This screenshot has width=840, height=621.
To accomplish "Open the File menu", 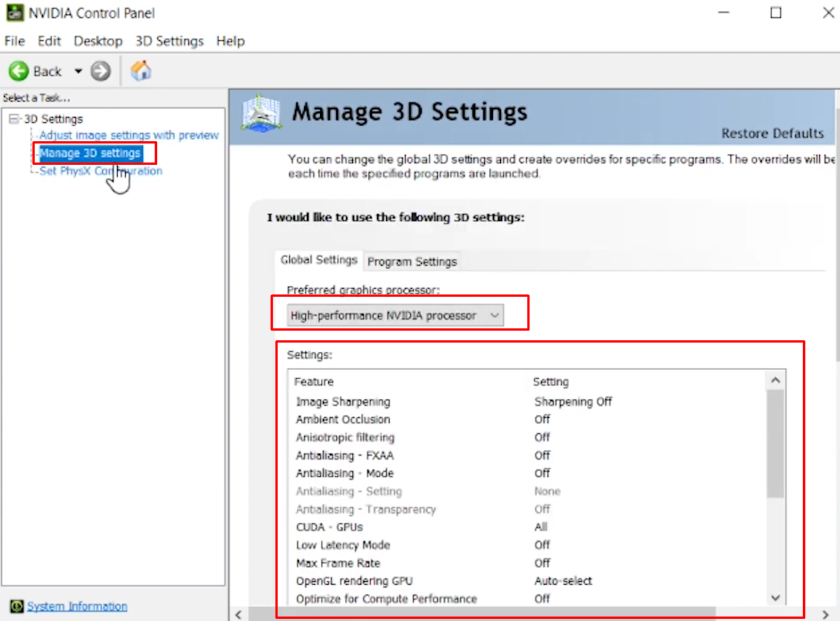I will click(15, 41).
